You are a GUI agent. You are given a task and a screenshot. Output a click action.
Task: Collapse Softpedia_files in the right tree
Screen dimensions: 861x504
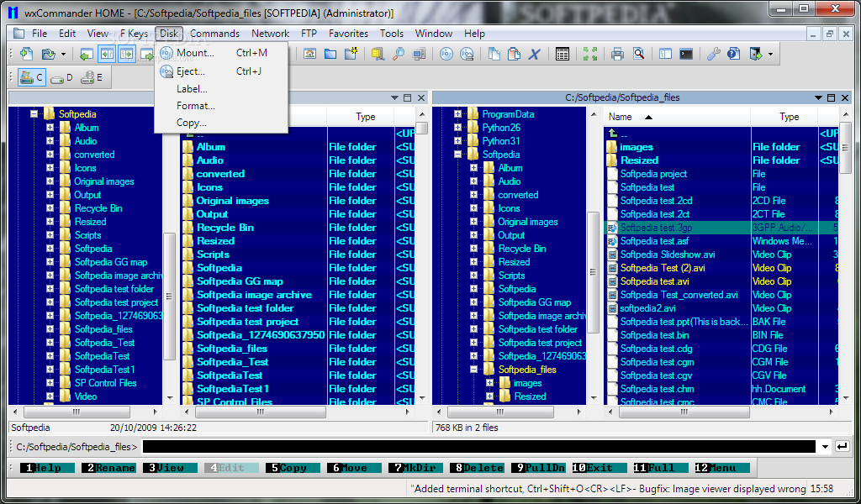(x=473, y=370)
